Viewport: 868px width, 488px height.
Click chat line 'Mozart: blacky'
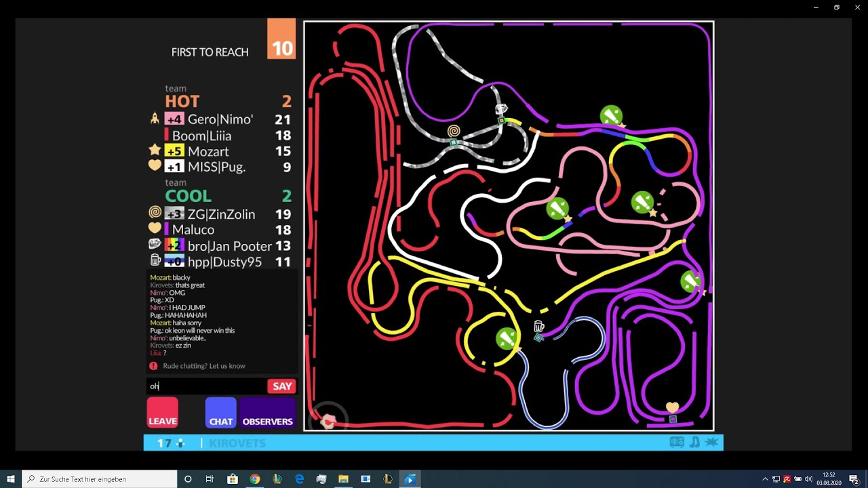pyautogui.click(x=170, y=278)
